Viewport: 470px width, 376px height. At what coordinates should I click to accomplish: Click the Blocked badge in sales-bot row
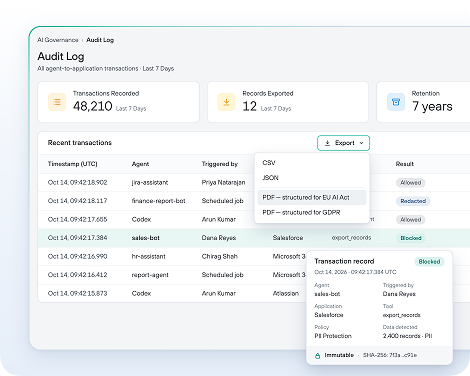tap(411, 238)
